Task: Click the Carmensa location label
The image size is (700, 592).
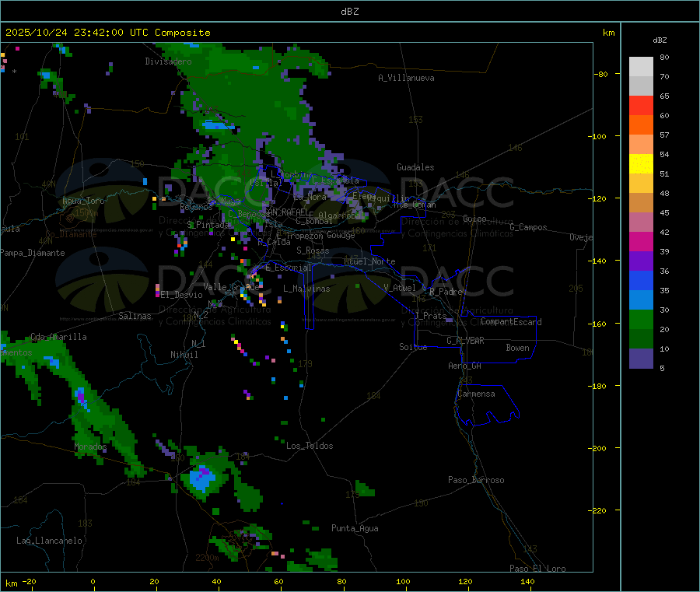Action: pyautogui.click(x=476, y=394)
